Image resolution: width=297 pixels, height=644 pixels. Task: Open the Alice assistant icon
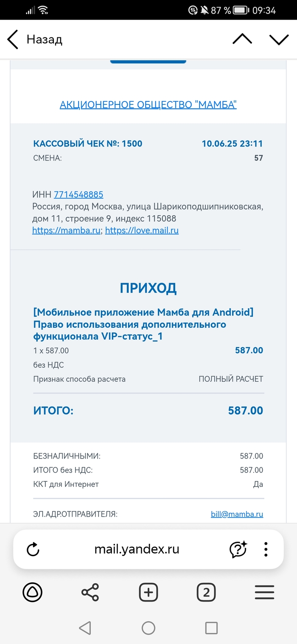click(33, 592)
